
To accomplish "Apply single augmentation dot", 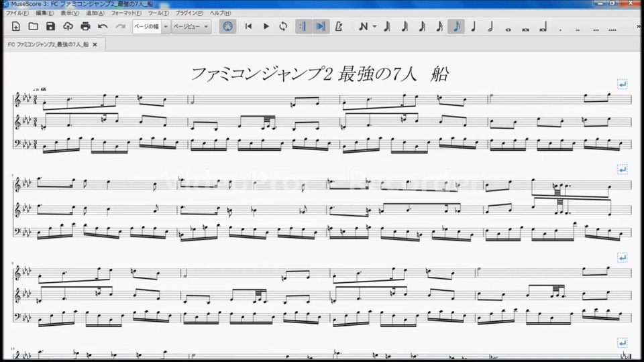I will coord(560,29).
